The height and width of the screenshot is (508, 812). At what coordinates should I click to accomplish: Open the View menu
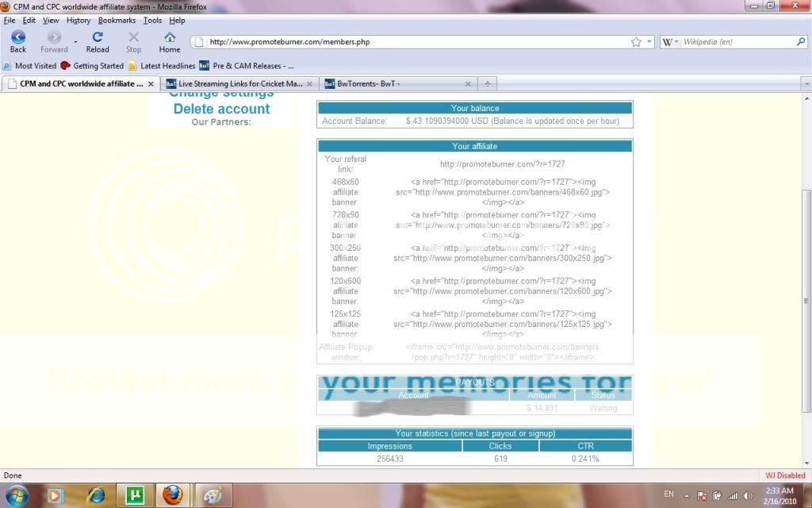click(x=51, y=20)
